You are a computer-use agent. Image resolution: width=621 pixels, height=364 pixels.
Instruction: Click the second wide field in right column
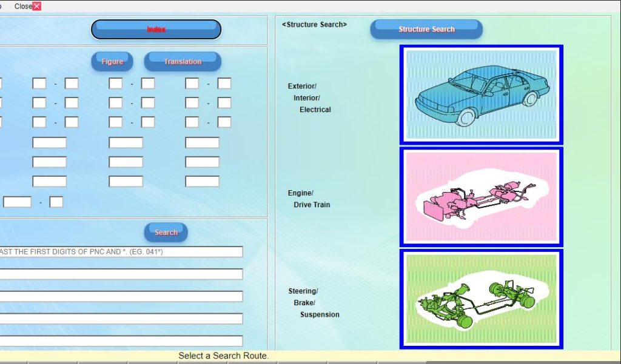(x=202, y=162)
